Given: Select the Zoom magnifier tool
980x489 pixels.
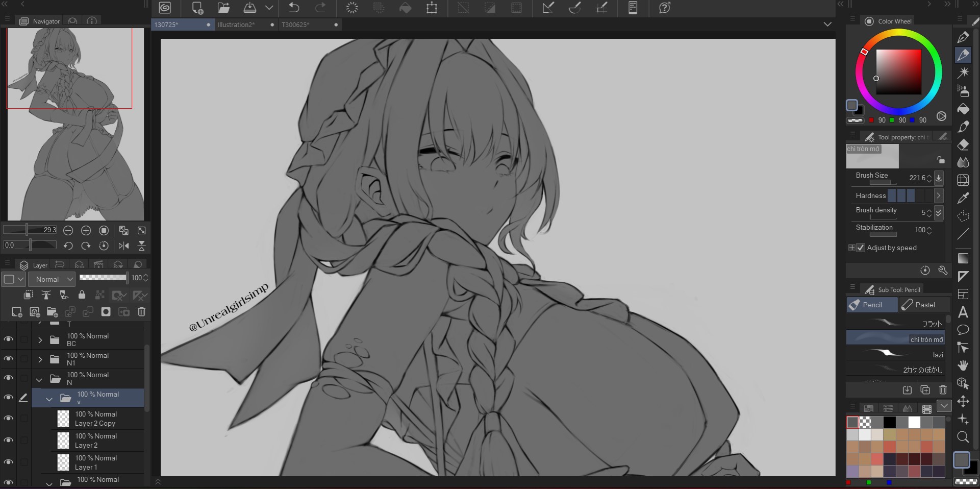Looking at the screenshot, I should [x=963, y=437].
